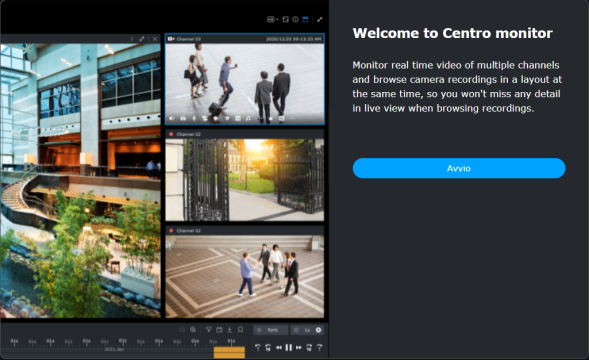
Task: Click the filter funnel icon above the timeline
Action: click(208, 330)
